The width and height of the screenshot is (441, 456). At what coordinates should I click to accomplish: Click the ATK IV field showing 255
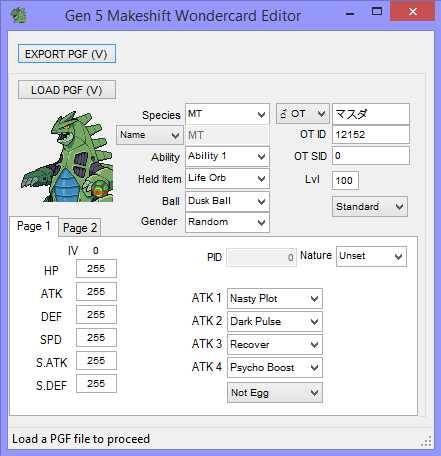click(96, 292)
